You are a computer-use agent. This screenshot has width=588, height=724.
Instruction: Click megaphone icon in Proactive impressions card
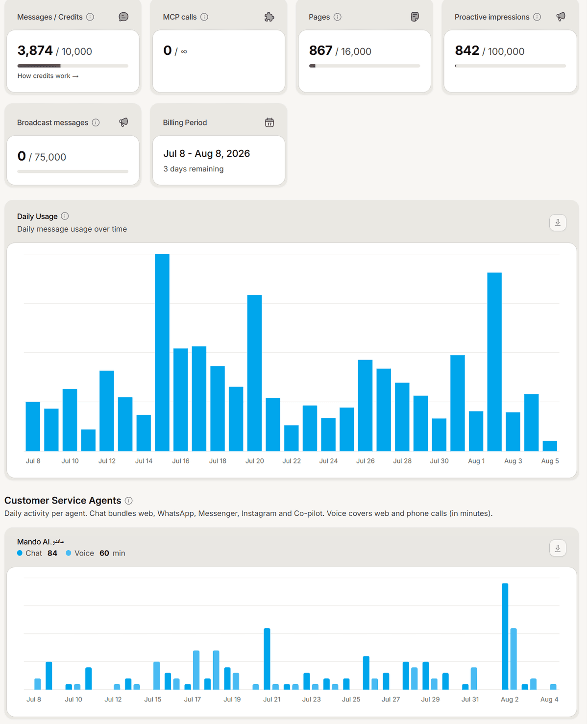(561, 17)
